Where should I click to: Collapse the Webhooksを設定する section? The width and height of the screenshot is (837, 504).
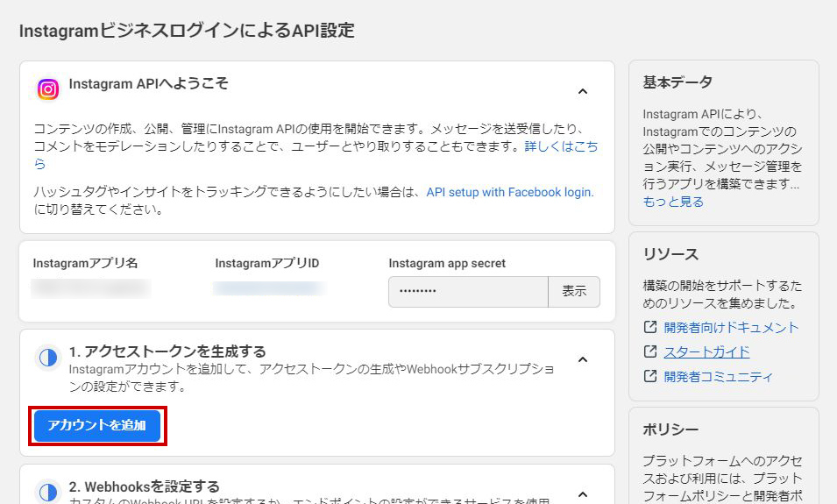point(583,493)
